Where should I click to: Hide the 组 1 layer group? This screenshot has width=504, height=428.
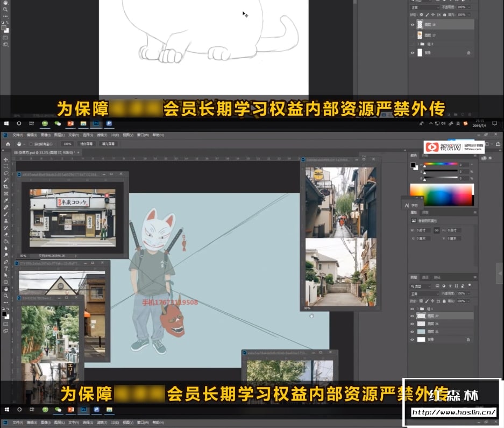(412, 309)
